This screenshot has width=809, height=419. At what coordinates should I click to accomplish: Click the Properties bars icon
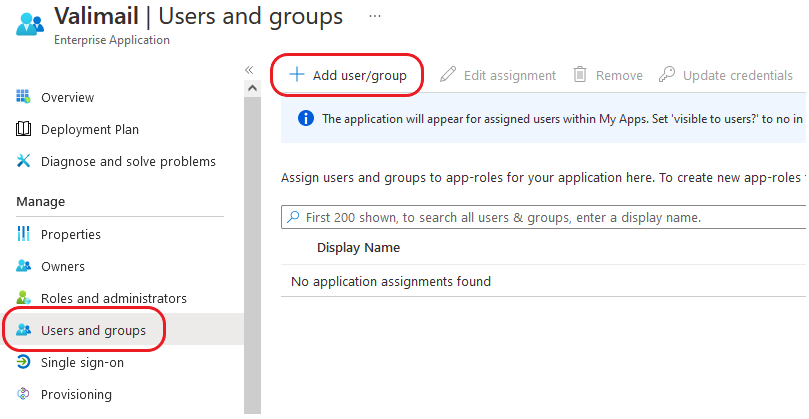(23, 234)
